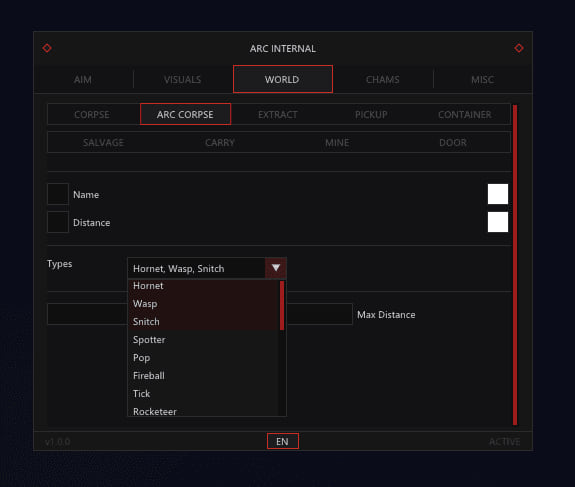Open the CHAMS tab
Viewport: 575px width, 487px height.
[382, 80]
